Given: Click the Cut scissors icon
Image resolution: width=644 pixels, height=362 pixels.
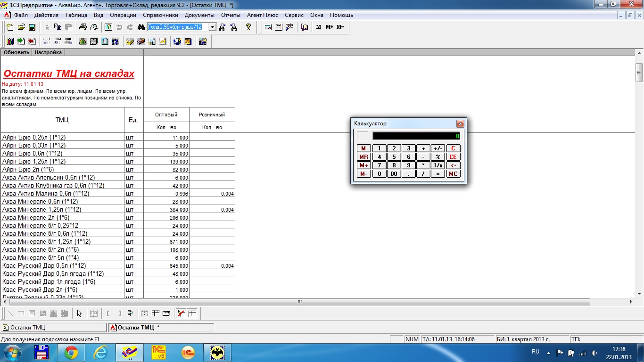Looking at the screenshot, I should (47, 27).
